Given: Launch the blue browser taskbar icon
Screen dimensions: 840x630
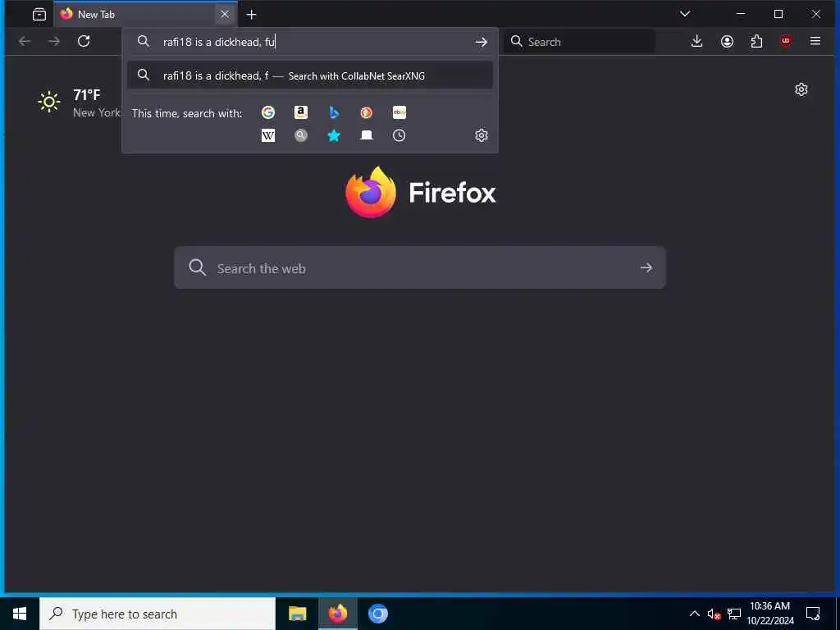Looking at the screenshot, I should click(x=378, y=614).
